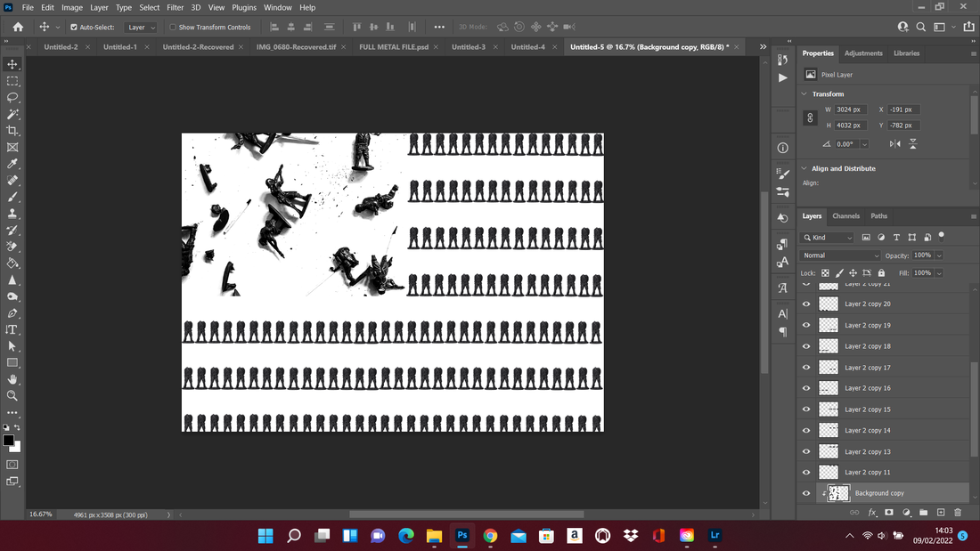Open the Opacity slider dropdown
This screenshot has height=551, width=980.
coord(939,255)
